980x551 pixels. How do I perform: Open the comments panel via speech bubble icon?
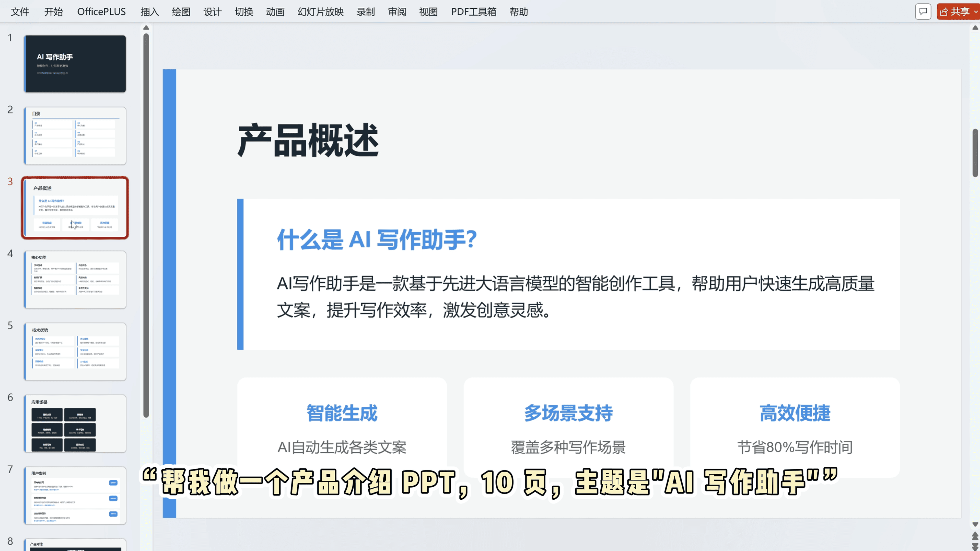(923, 12)
